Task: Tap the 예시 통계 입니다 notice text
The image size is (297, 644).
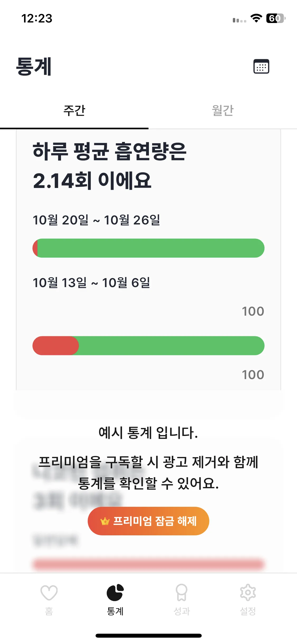Action: (x=148, y=433)
